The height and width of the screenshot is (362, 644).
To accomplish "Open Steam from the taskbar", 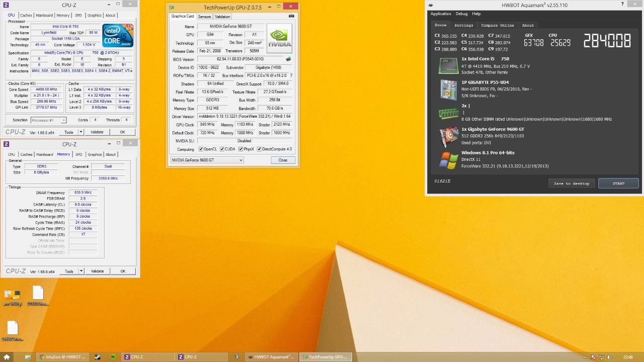I will point(98,357).
